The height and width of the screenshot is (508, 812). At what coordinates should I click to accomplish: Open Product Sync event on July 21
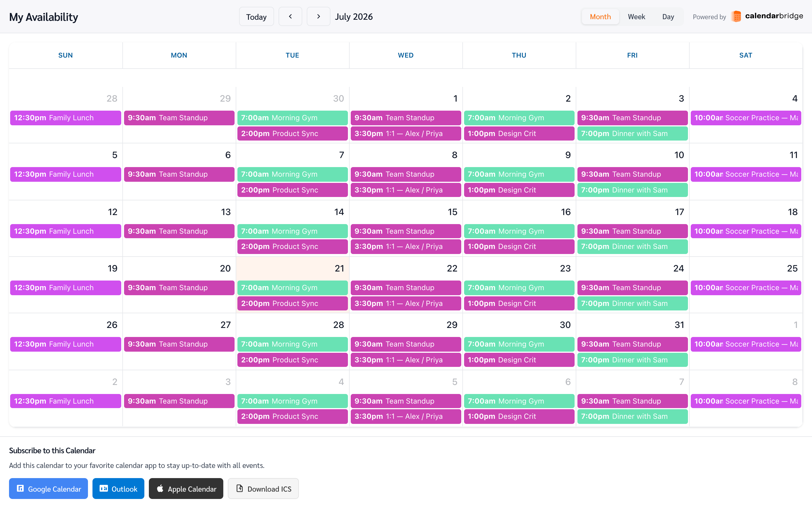coord(292,304)
